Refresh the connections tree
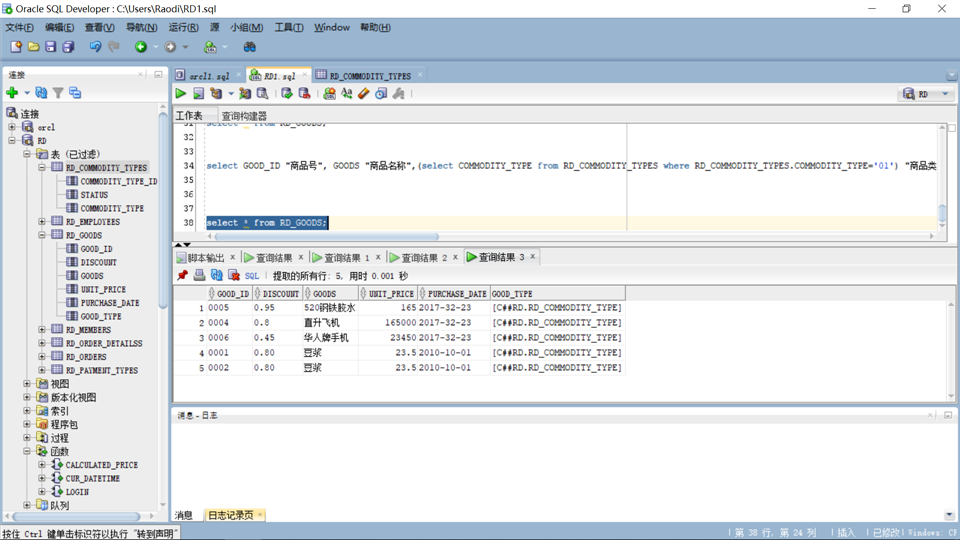 pos(41,92)
